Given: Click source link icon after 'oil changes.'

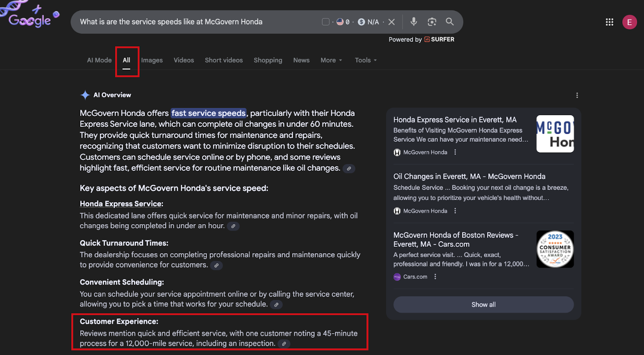Looking at the screenshot, I should 349,169.
